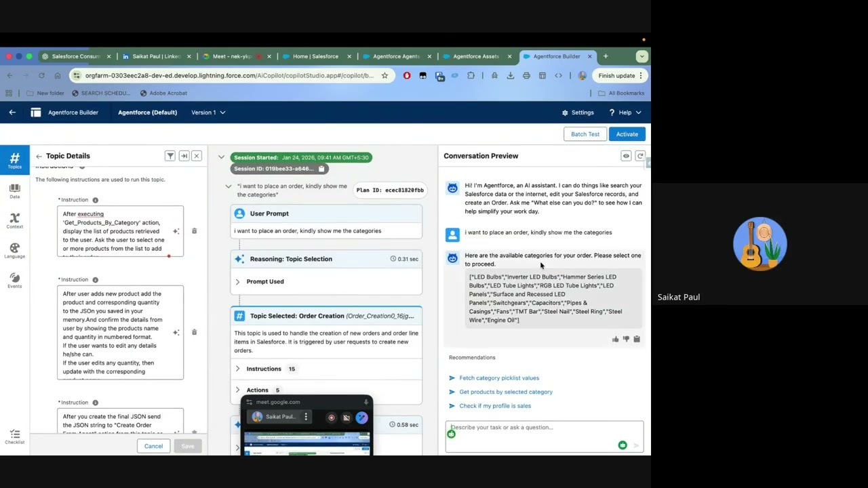Expand Actions 5 section

pyautogui.click(x=237, y=390)
